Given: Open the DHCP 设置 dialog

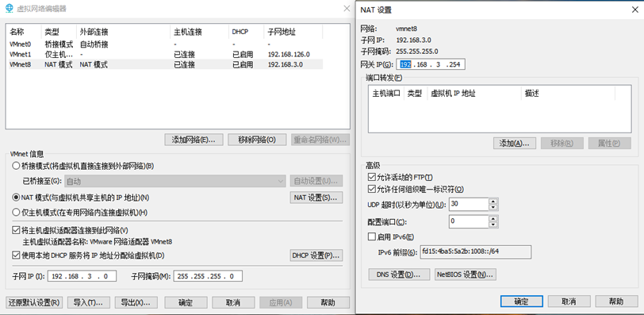Looking at the screenshot, I should click(316, 255).
